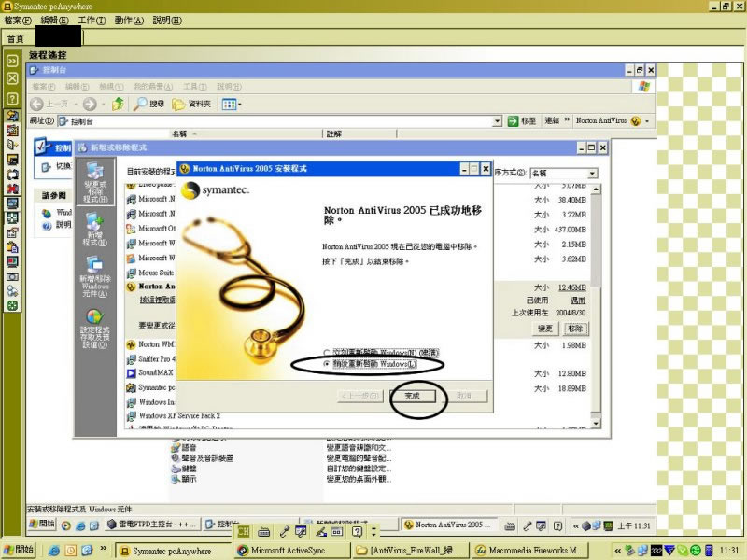This screenshot has height=560, width=747.
Task: Click the 資料夾 folders toolbar button
Action: point(191,104)
